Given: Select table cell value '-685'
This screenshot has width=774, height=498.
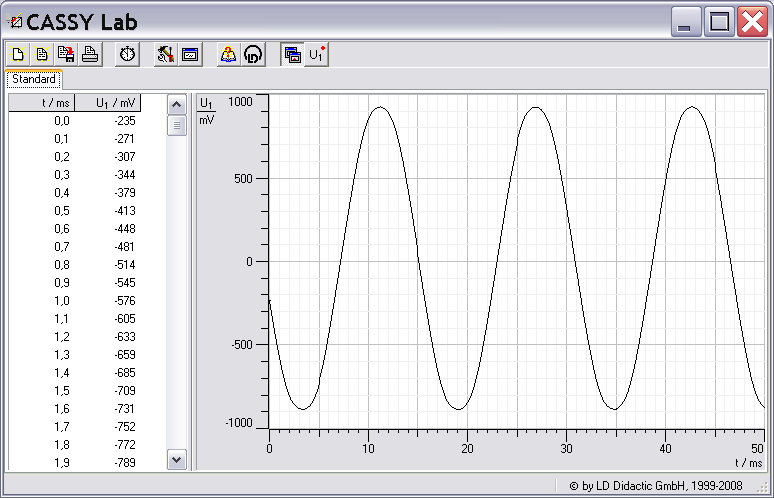Looking at the screenshot, I should [x=124, y=373].
